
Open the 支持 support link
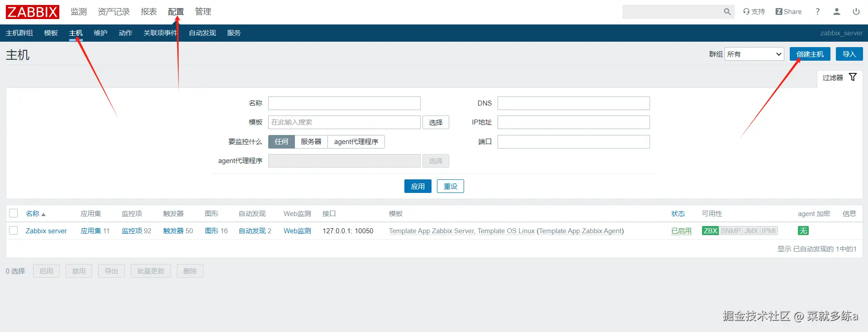click(754, 12)
